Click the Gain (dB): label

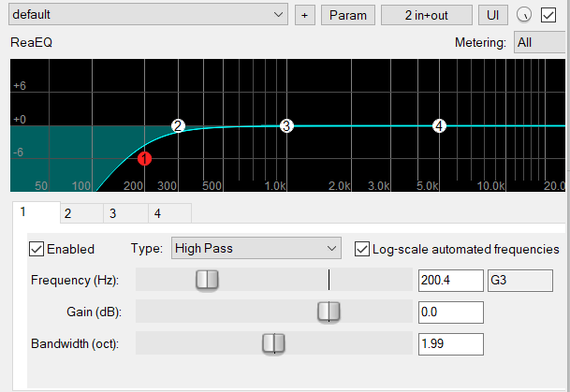(94, 312)
